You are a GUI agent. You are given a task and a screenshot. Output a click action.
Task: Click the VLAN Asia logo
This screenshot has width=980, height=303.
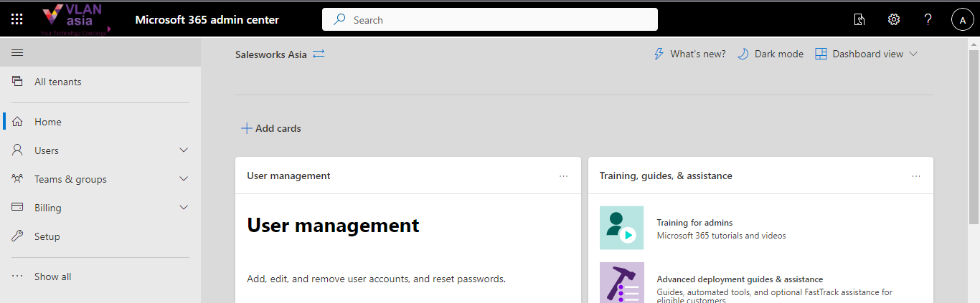click(x=76, y=19)
